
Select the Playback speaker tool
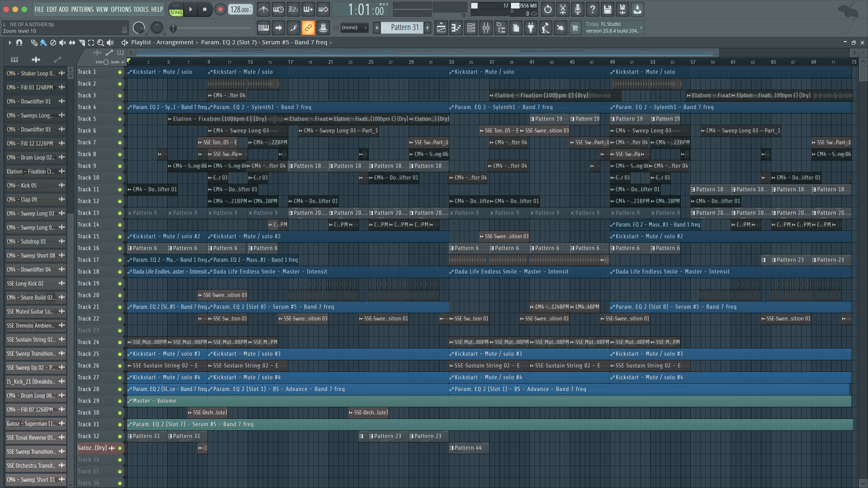click(110, 42)
